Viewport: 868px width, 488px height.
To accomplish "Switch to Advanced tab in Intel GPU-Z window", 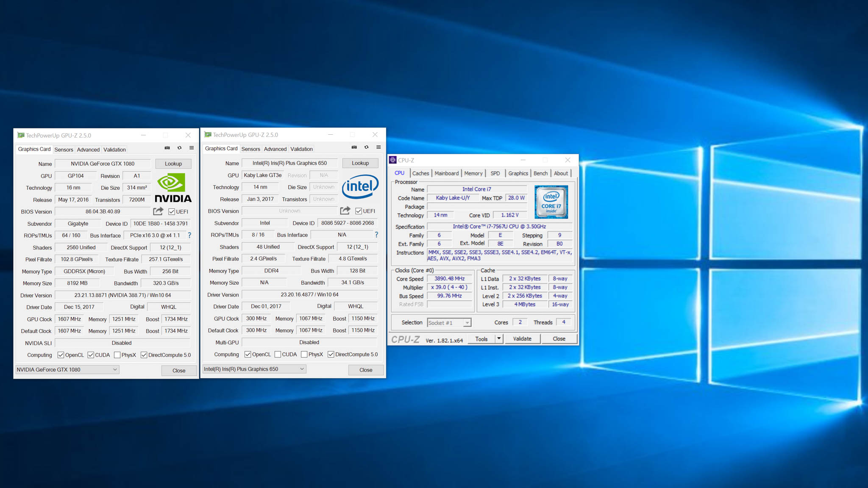I will (x=275, y=149).
